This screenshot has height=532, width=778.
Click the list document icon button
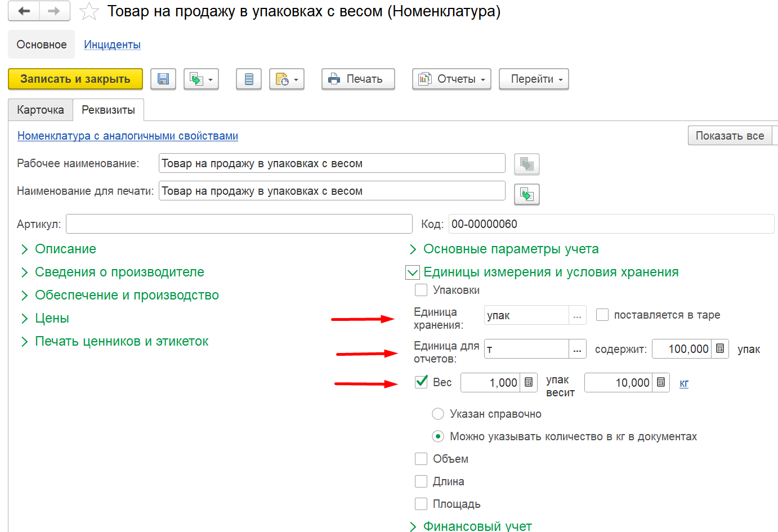point(249,79)
